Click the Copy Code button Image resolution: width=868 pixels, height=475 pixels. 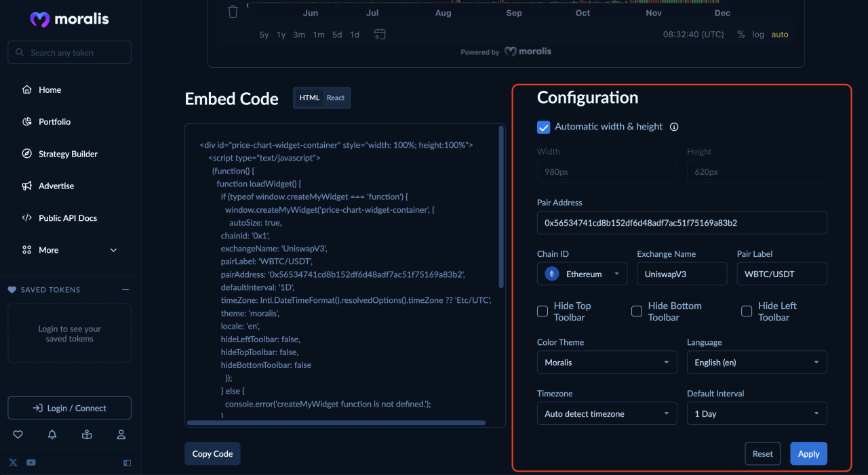coord(212,453)
